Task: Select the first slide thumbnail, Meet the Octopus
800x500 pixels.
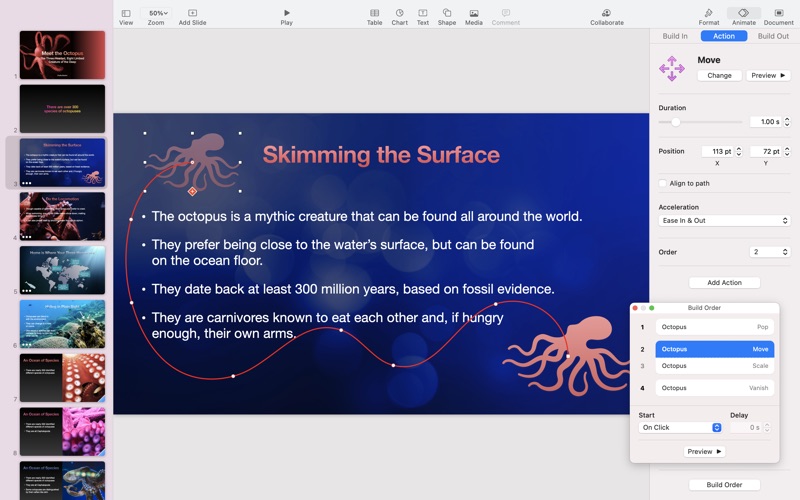Action: pos(62,55)
